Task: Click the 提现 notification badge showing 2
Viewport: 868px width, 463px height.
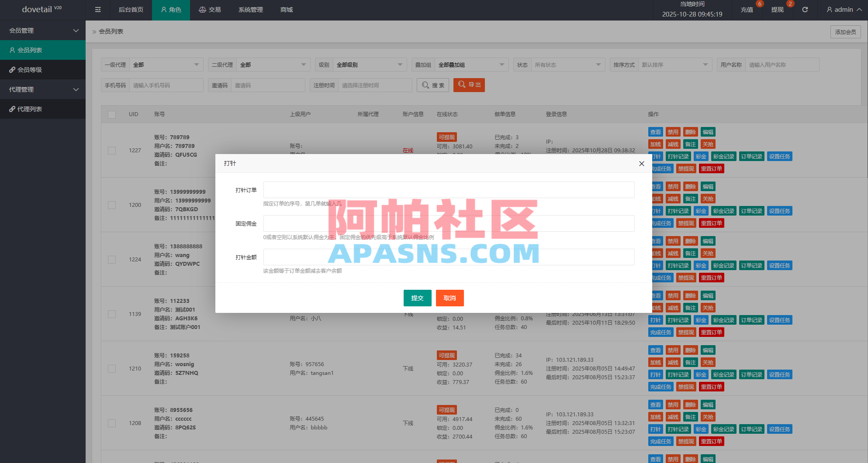Action: pyautogui.click(x=790, y=4)
